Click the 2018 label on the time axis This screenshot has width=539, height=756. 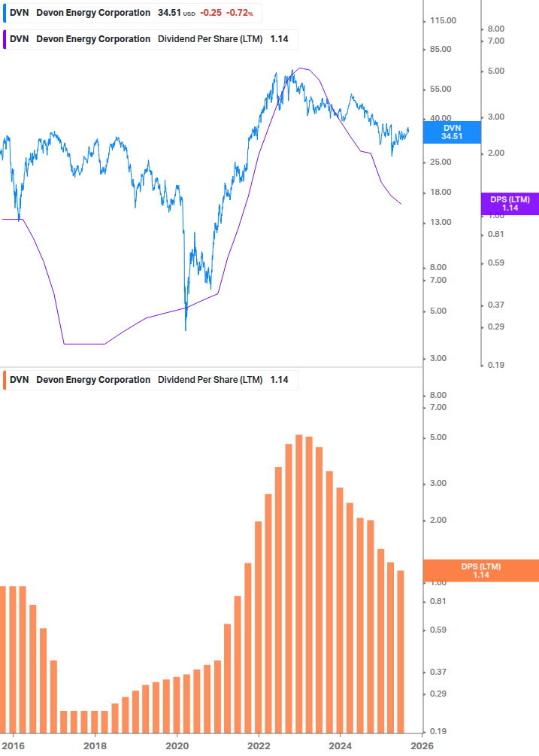95,746
